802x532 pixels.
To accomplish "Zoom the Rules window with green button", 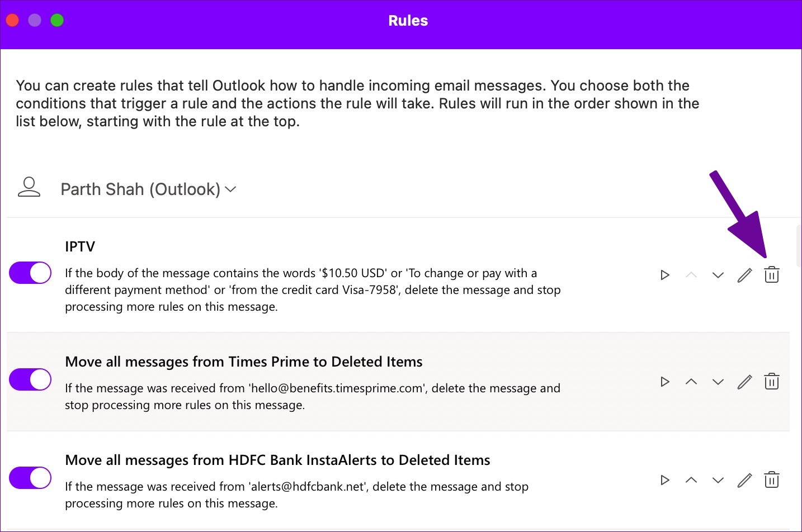I will coord(57,21).
